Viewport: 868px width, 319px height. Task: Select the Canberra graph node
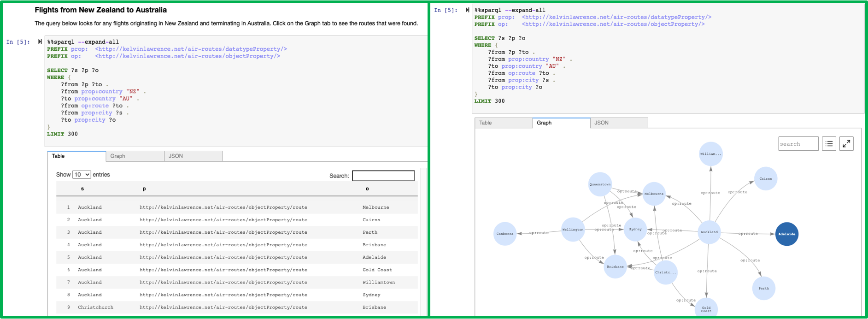505,234
